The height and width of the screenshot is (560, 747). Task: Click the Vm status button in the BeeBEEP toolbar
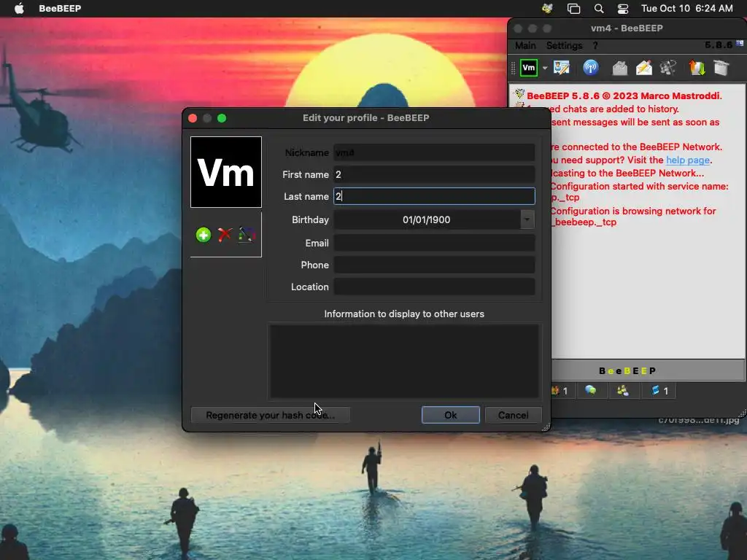pyautogui.click(x=529, y=68)
